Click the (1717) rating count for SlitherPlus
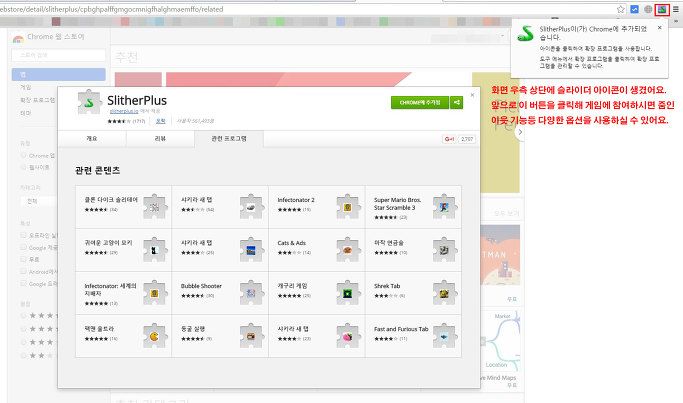The image size is (683, 403). click(x=139, y=121)
